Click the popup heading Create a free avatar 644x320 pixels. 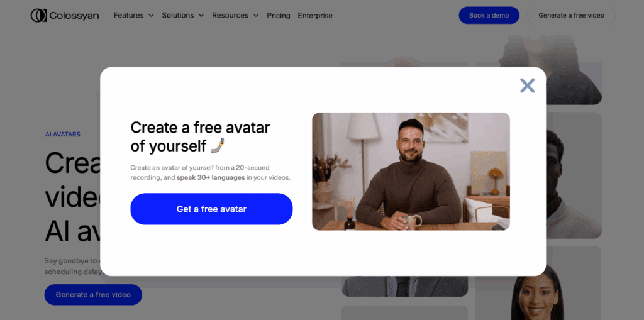[x=200, y=128]
